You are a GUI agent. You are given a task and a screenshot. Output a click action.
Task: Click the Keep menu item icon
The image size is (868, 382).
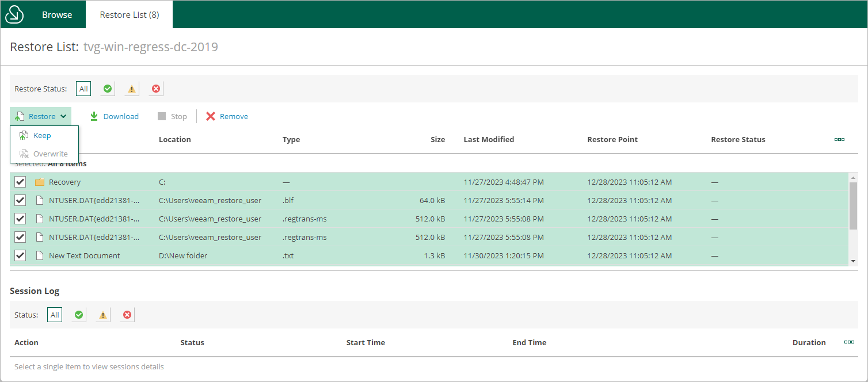(24, 135)
